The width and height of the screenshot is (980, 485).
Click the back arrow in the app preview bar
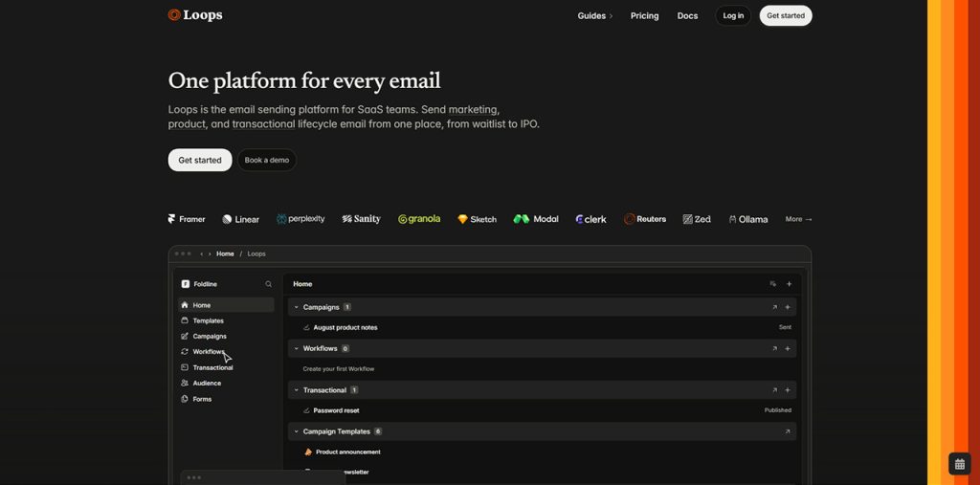click(x=201, y=254)
